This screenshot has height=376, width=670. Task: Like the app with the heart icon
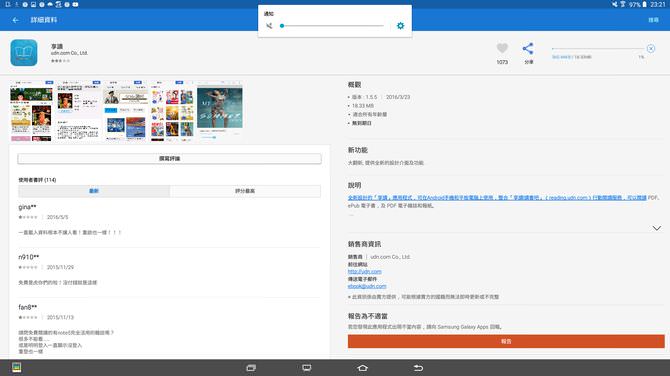[x=502, y=48]
